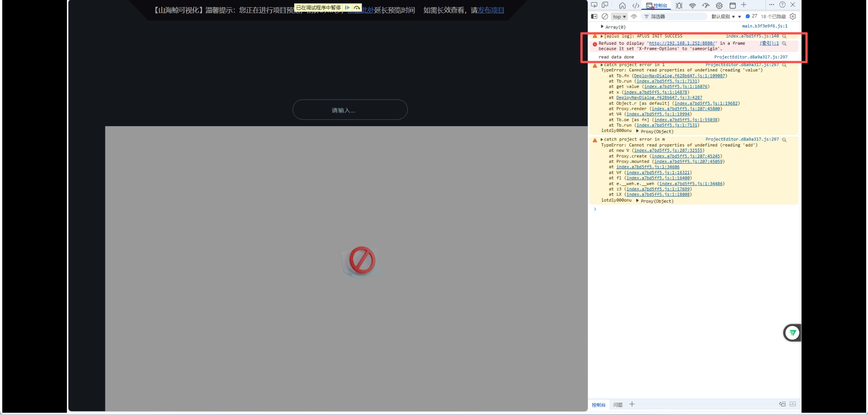The width and height of the screenshot is (868, 415).
Task: Open the Memory chip icon
Action: pos(719,5)
